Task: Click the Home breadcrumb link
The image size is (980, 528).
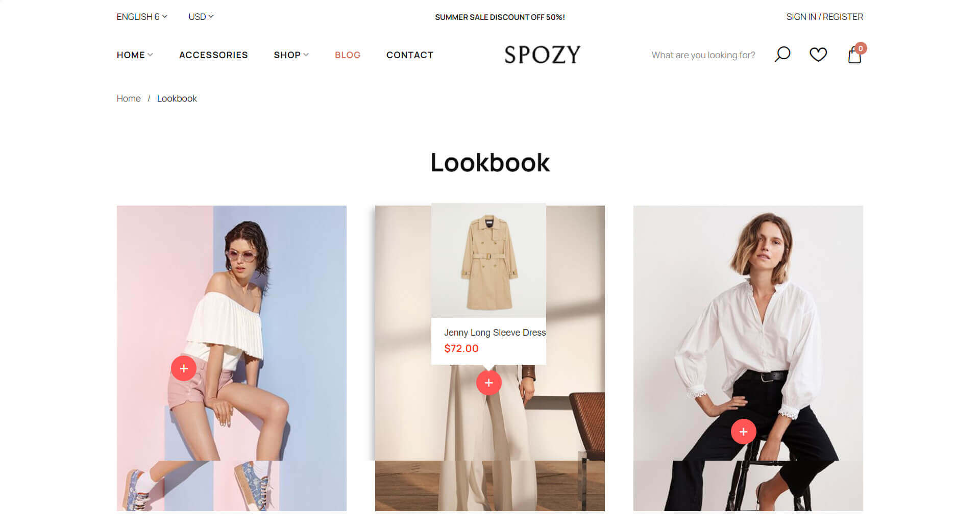Action: (x=129, y=98)
